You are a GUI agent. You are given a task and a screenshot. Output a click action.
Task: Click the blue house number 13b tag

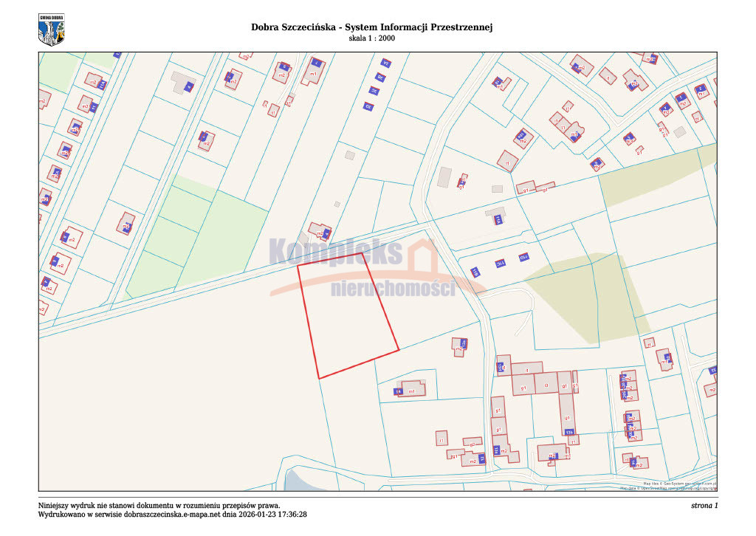569,432
